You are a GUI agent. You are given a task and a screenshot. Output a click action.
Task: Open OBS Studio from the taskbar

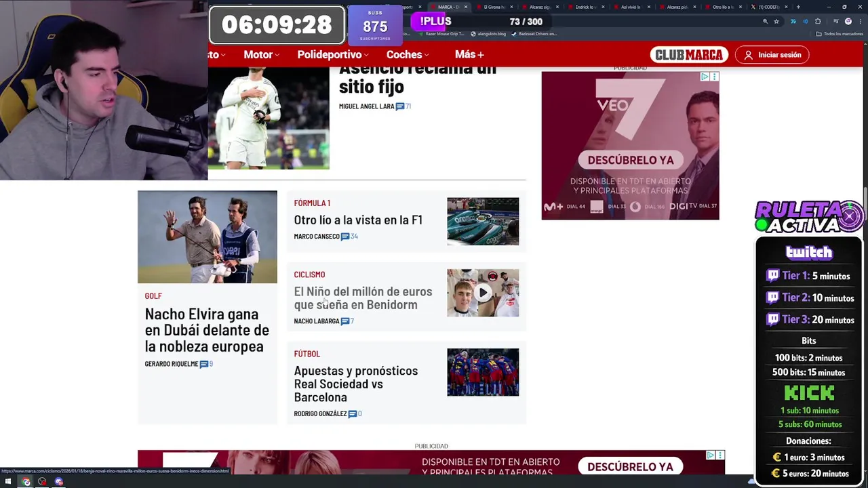[42, 482]
